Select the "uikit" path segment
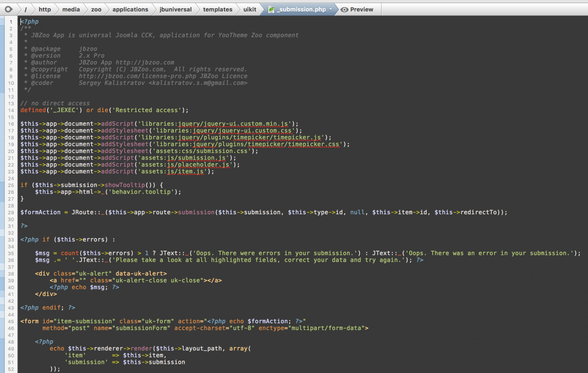 250,10
